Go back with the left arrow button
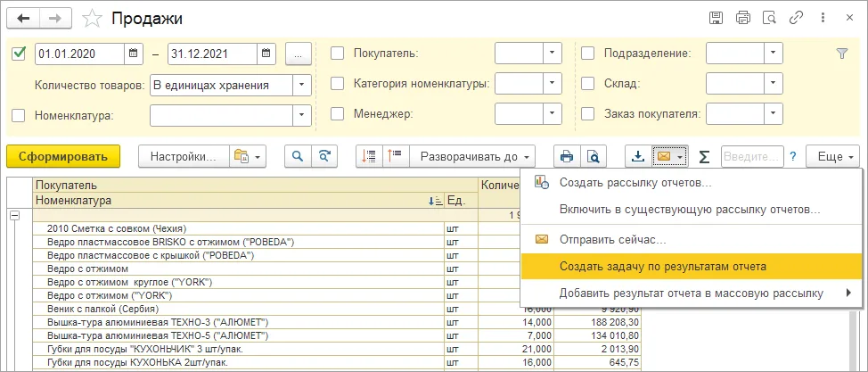 [x=24, y=19]
